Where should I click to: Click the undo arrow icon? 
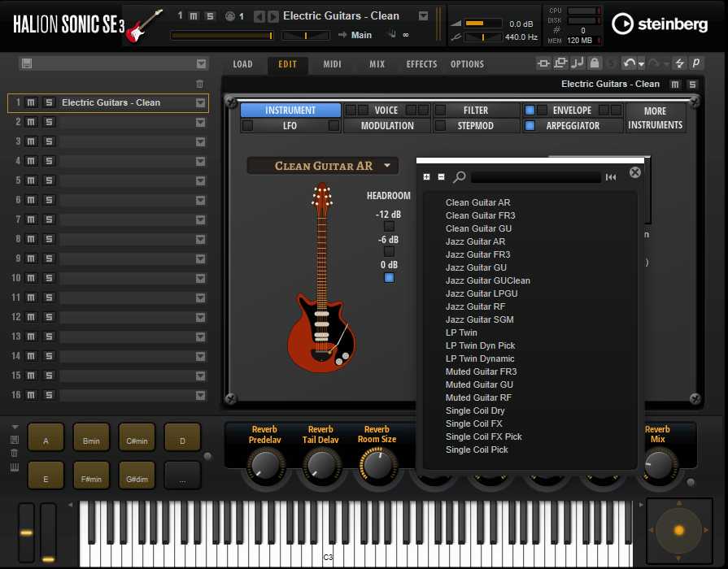629,63
